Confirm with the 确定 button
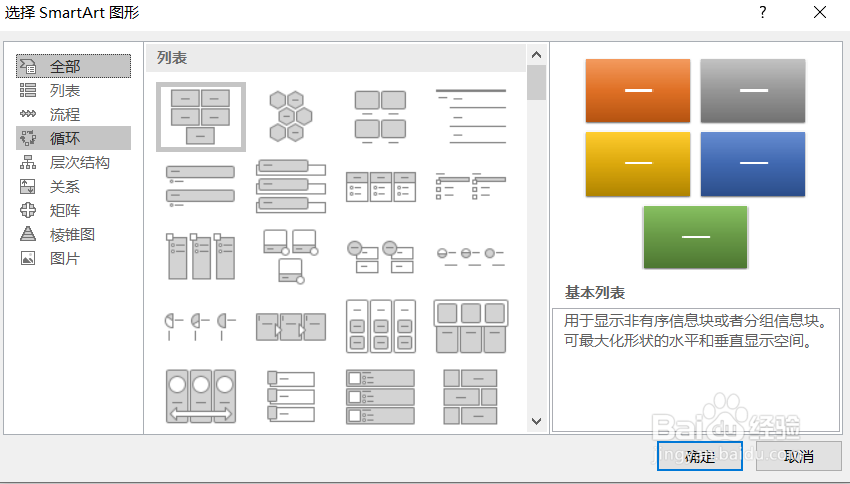 point(700,456)
